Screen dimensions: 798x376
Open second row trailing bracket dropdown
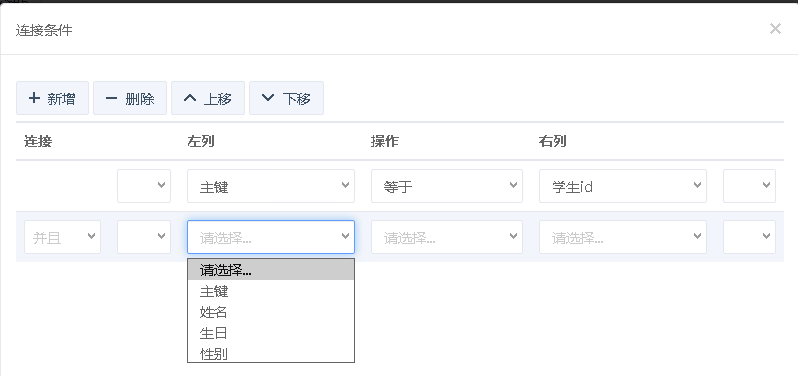[x=750, y=237]
